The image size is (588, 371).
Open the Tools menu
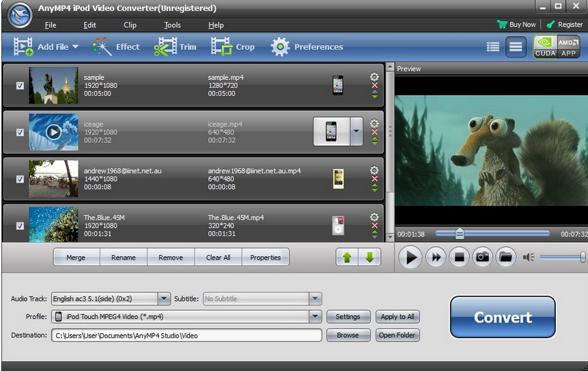point(172,25)
